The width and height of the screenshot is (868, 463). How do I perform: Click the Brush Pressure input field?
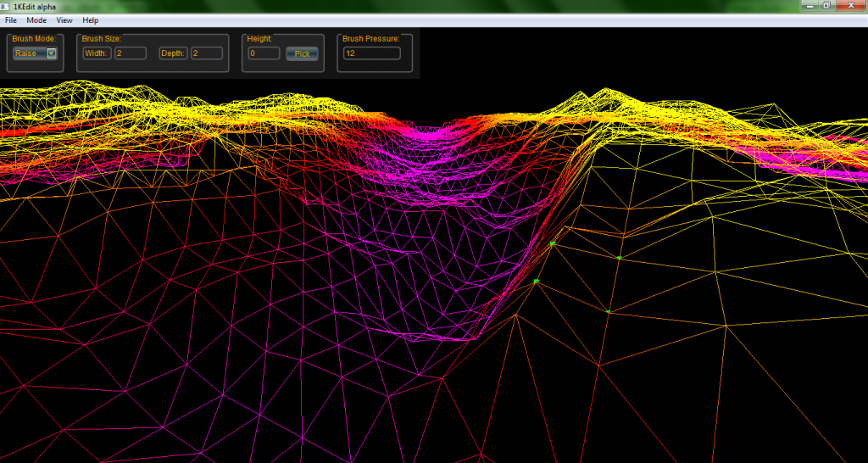click(x=371, y=53)
